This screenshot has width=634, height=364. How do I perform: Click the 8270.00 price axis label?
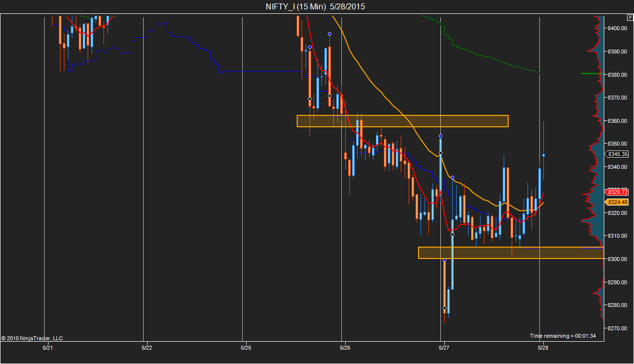click(618, 328)
